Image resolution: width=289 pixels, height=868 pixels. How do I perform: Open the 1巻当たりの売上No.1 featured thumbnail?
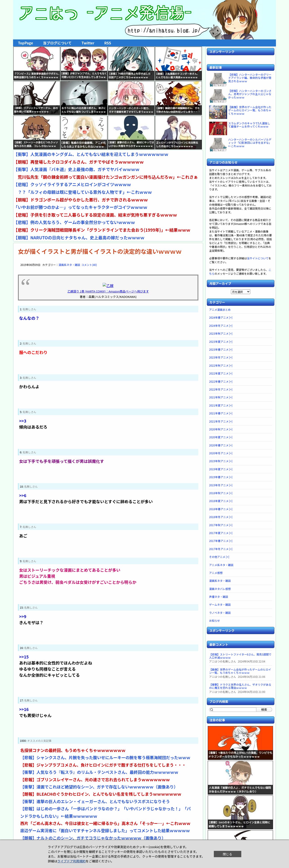point(240,743)
